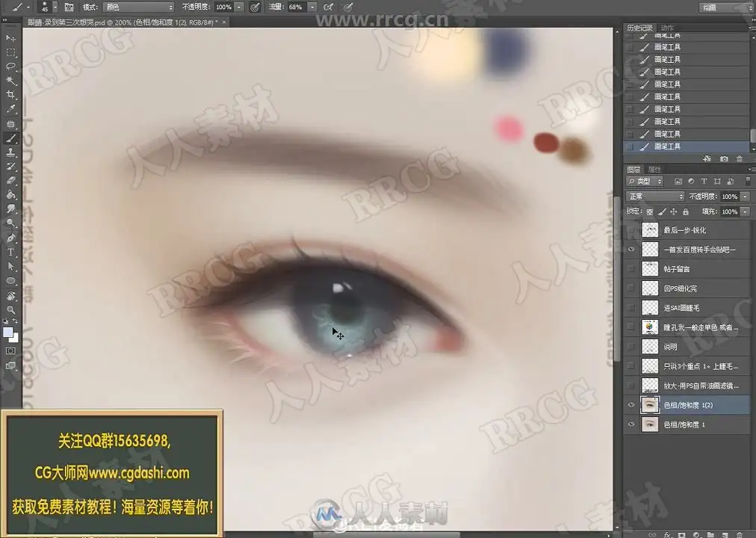Open the 正常 layer blend mode dropdown

655,197
